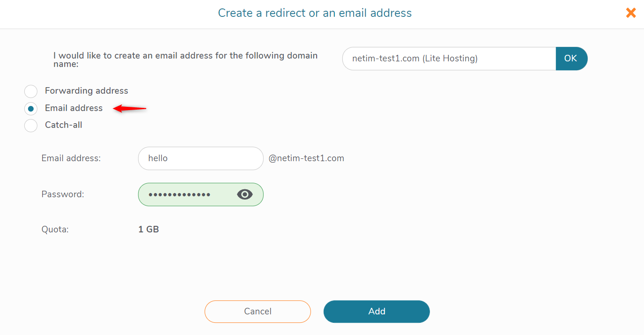Image resolution: width=644 pixels, height=335 pixels.
Task: Click the dialog title heading text
Action: point(315,13)
